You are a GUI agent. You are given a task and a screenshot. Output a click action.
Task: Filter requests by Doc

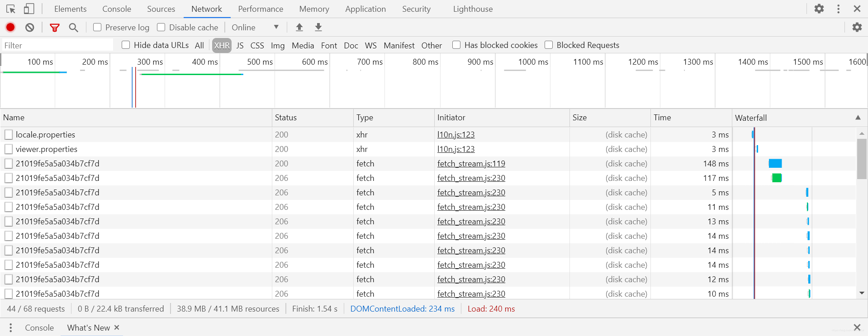[351, 45]
